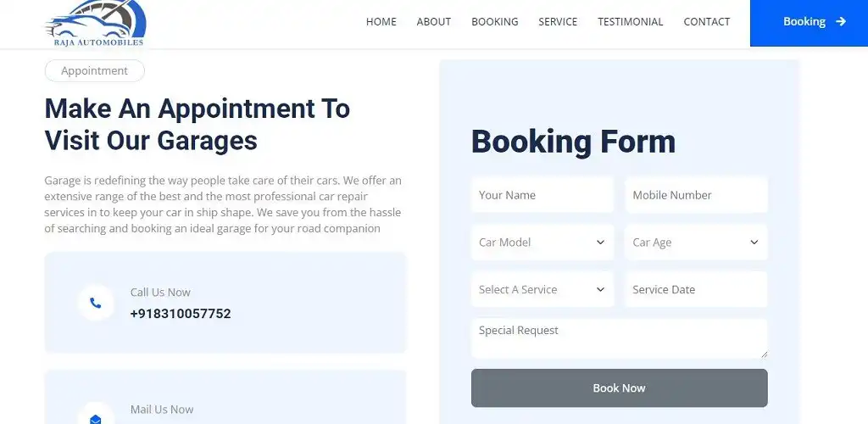Image resolution: width=868 pixels, height=424 pixels.
Task: Click the phone number +918310057752
Action: pyautogui.click(x=181, y=314)
